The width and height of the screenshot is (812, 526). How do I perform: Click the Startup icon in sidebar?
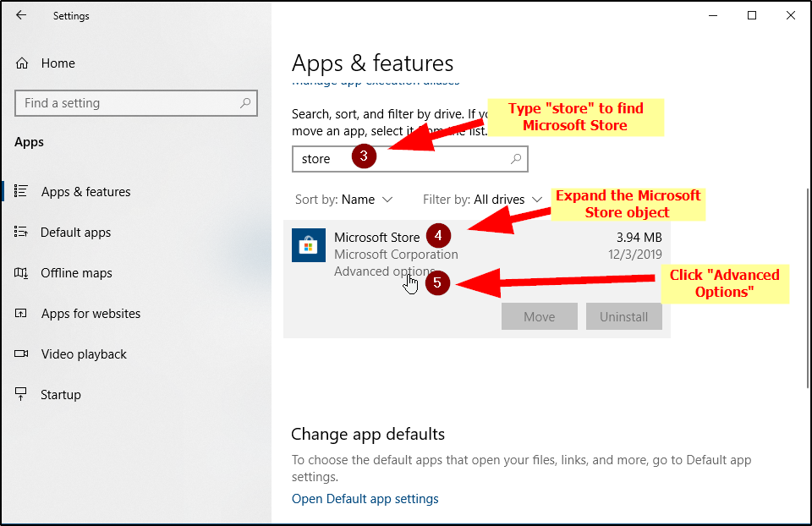coord(20,394)
